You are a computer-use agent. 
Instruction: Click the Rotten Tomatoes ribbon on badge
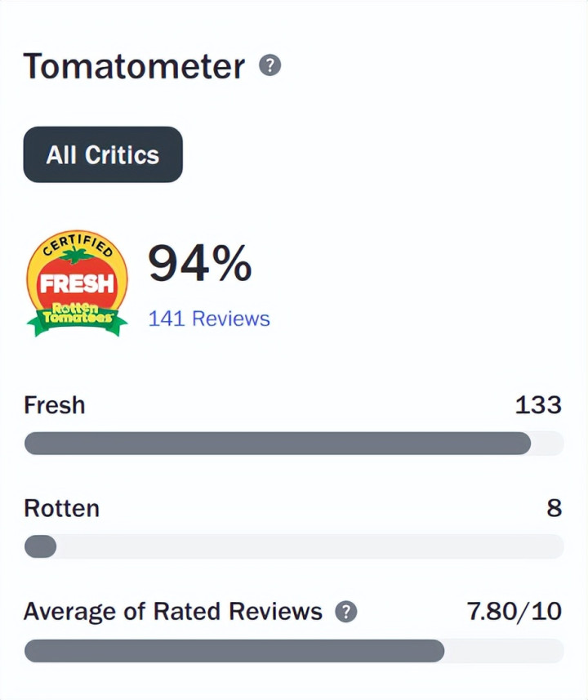(x=78, y=318)
